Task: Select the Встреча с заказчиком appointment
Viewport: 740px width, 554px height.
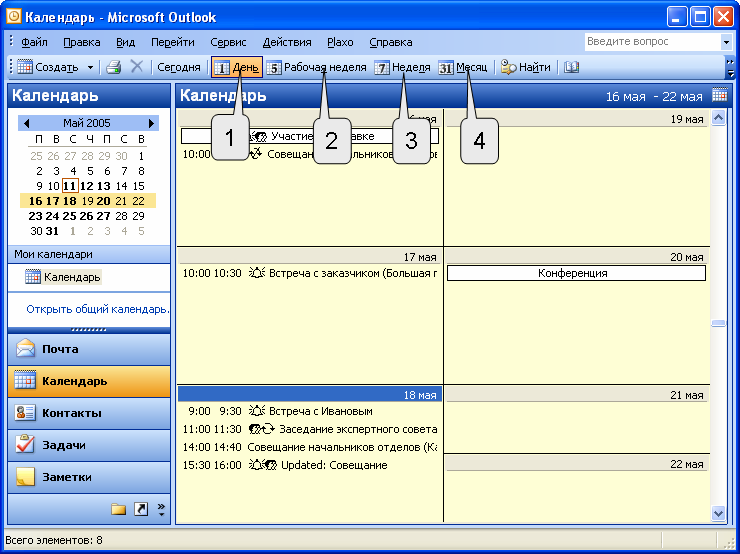Action: click(x=310, y=273)
